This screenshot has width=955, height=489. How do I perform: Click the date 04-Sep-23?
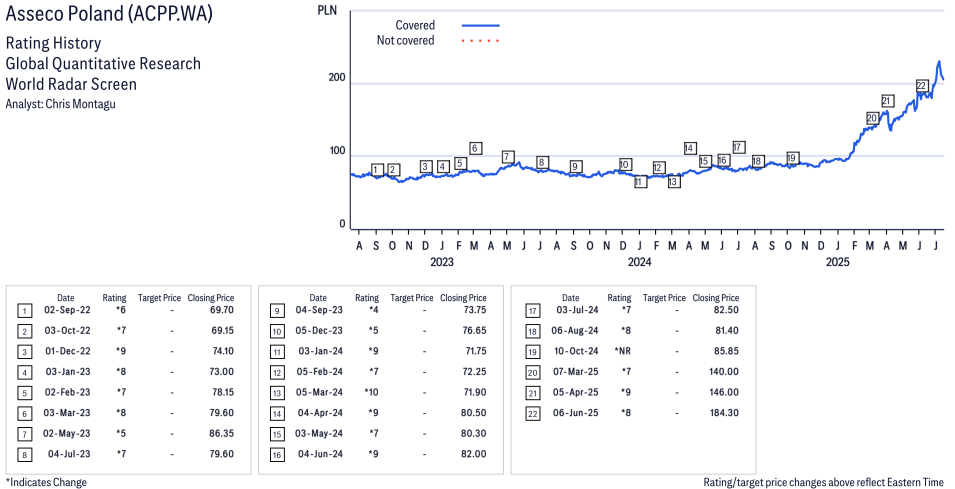(319, 310)
